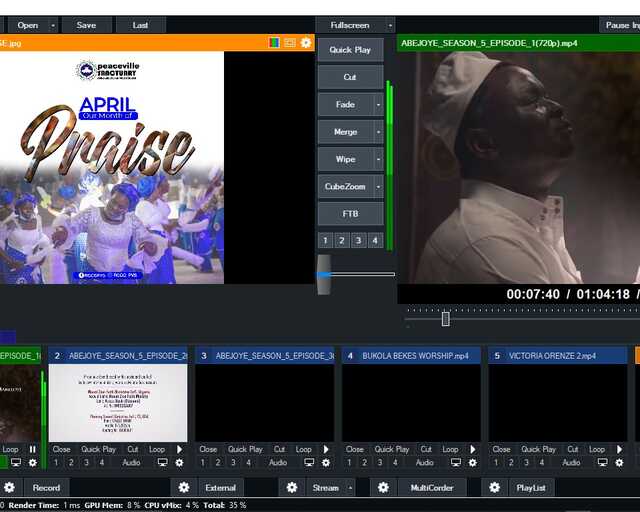Select input 3 ABEJOYE_SEASON_5_EPISODE_3 title tab
Screen dimensions: 640x512
(x=265, y=356)
